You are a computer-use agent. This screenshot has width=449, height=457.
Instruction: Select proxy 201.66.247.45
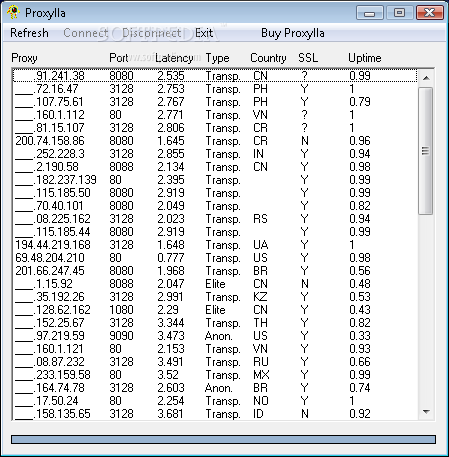point(215,271)
